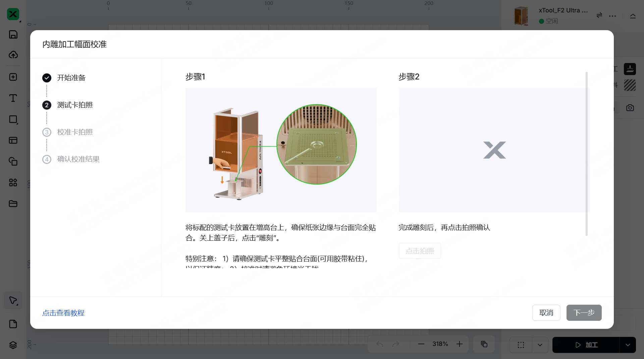
Task: Click the 步骤1 illustration image
Action: (x=281, y=150)
